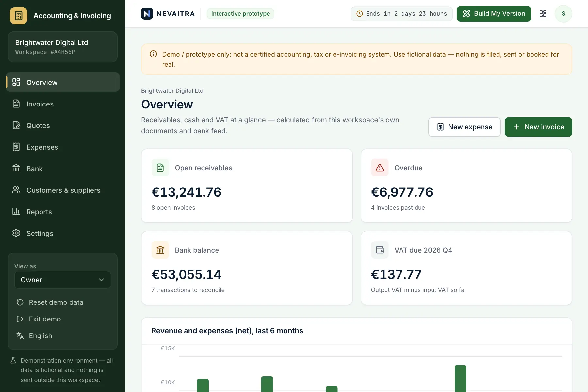The image size is (588, 392).
Task: Click the €13,241.76 open receivables amount
Action: coord(187,192)
